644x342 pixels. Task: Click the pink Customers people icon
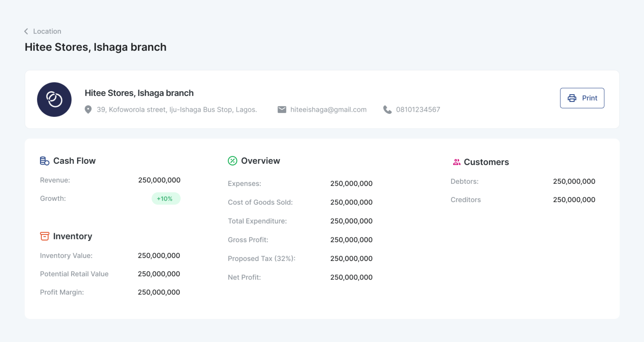tap(457, 162)
